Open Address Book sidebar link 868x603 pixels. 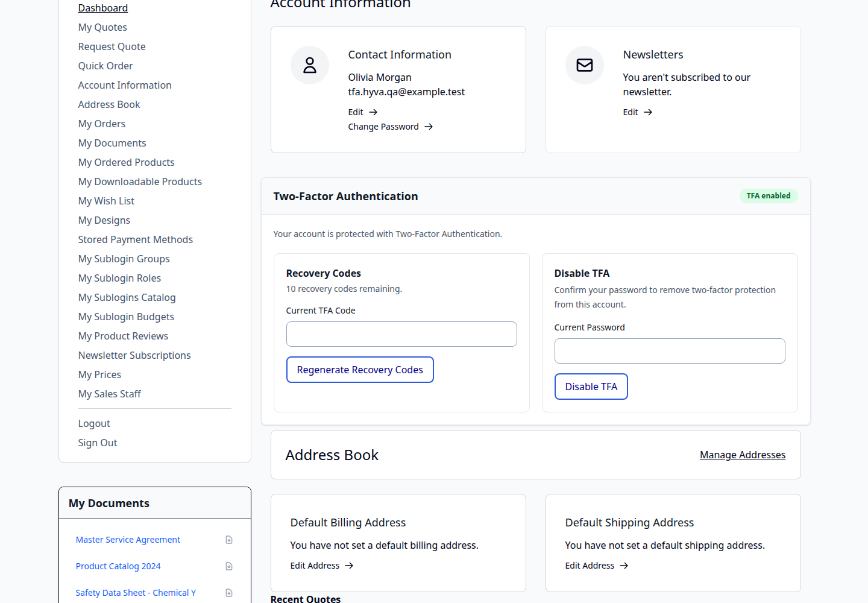[109, 104]
